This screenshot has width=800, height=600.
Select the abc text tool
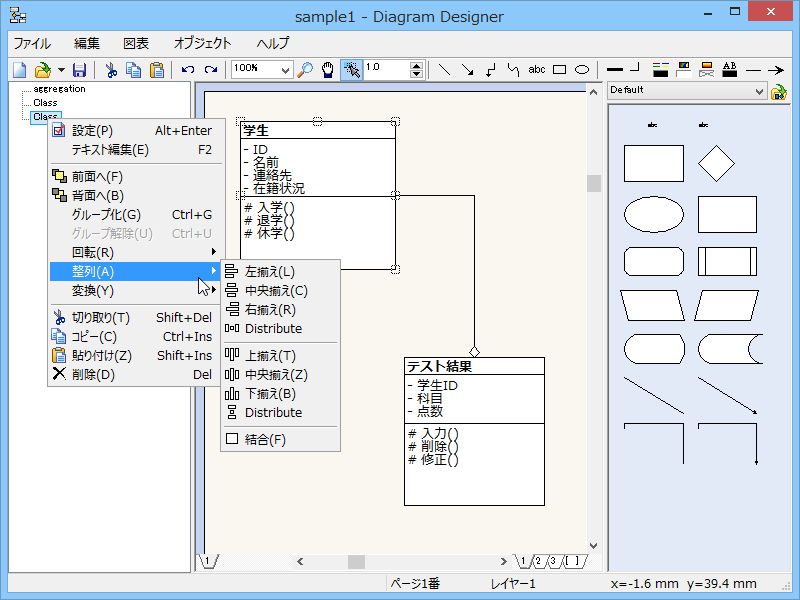coord(537,70)
